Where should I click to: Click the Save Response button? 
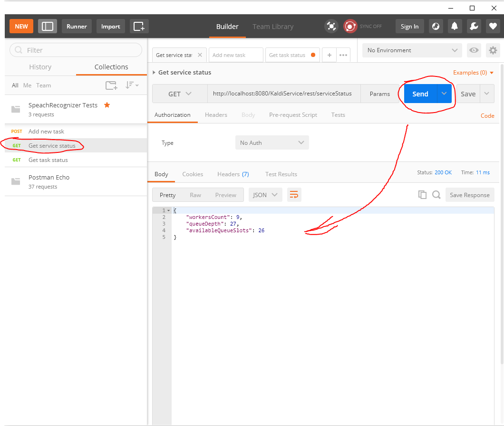click(470, 195)
